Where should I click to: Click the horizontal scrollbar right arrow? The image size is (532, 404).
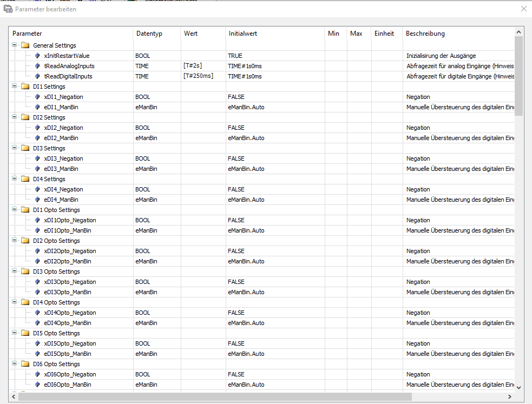[510, 396]
